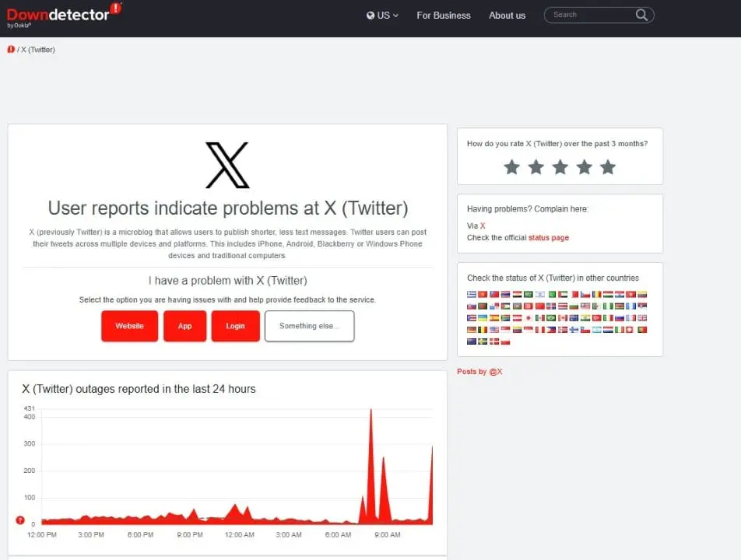Click the 431 peak value label
This screenshot has height=560, width=741.
30,408
